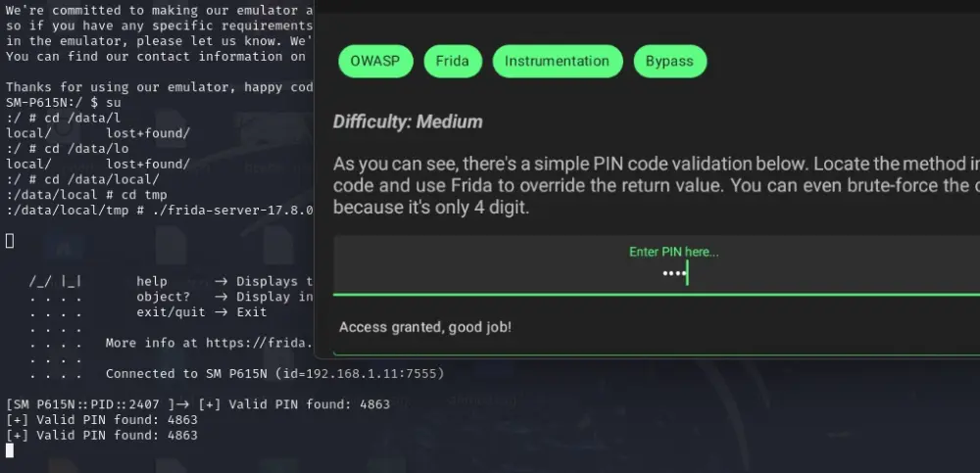Screen dimensions: 980x473
Task: Click the 'object? → Display' help line
Action: coord(224,297)
